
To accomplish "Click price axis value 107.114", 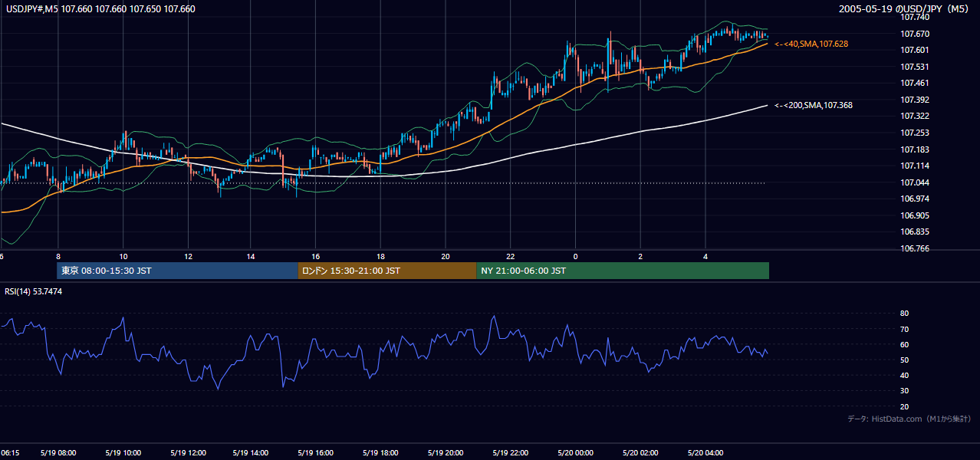I will (x=915, y=166).
